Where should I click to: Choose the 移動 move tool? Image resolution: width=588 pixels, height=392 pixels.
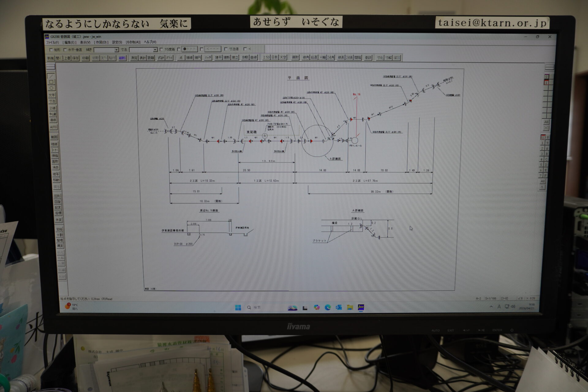tap(56, 180)
